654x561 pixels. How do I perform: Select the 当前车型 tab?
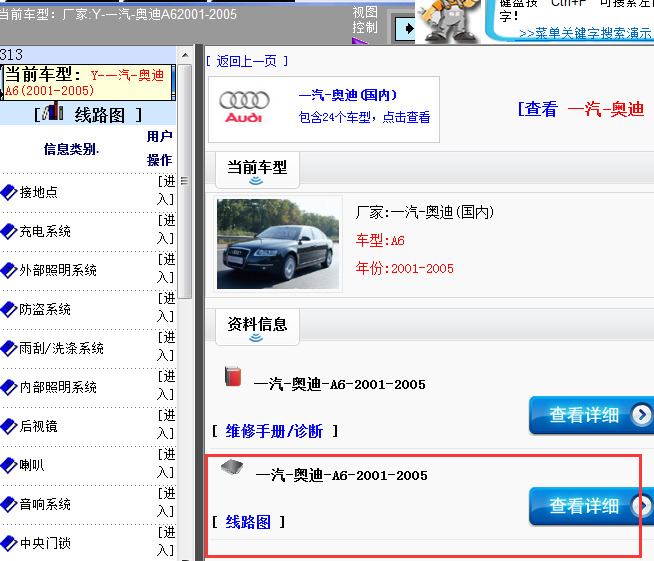pos(257,170)
